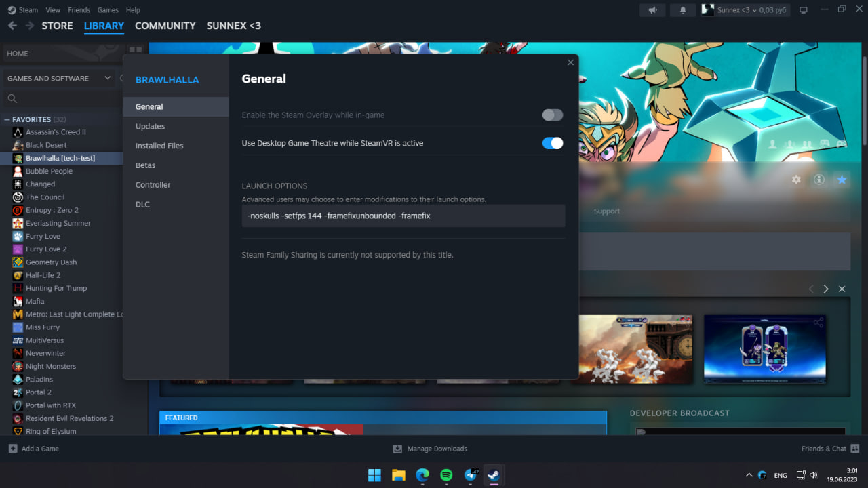Click the Steam logo in menu bar
Screen dimensions: 868x488
[x=12, y=10]
